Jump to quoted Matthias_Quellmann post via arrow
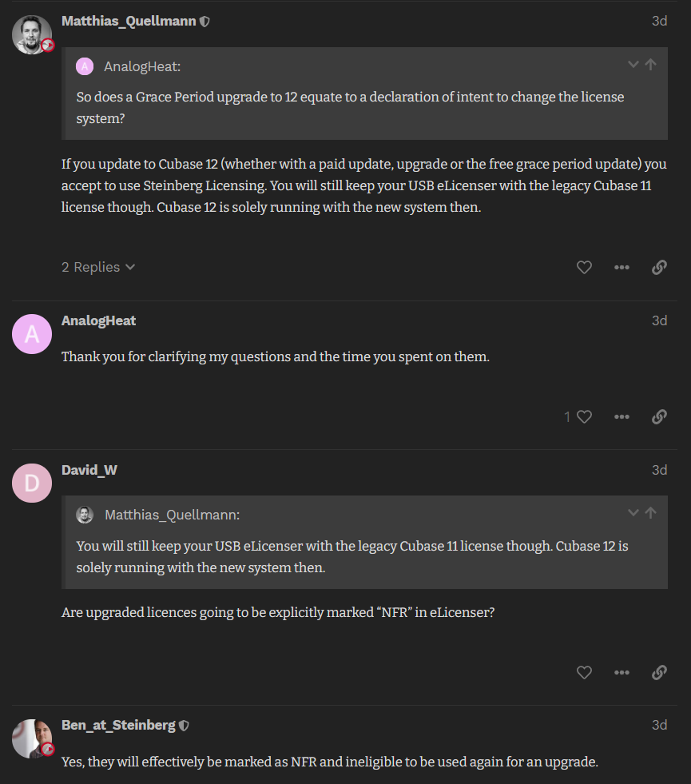691x784 pixels. coord(651,512)
